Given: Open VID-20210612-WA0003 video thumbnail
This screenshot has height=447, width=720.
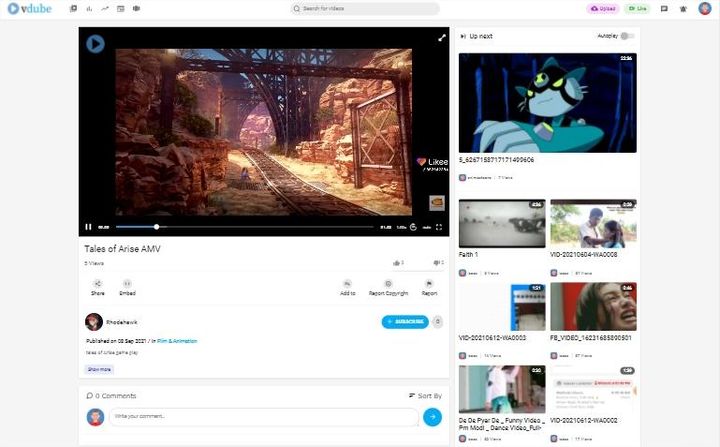Looking at the screenshot, I should coord(502,306).
